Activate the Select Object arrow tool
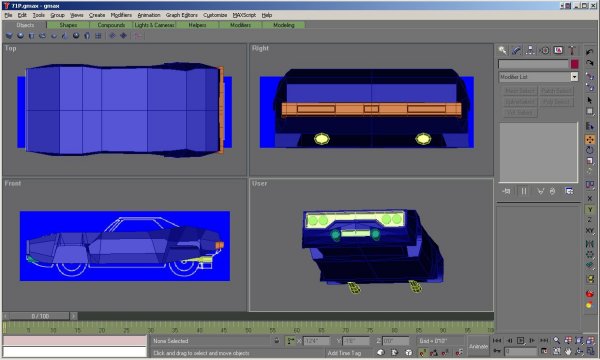The image size is (600, 360). (590, 100)
